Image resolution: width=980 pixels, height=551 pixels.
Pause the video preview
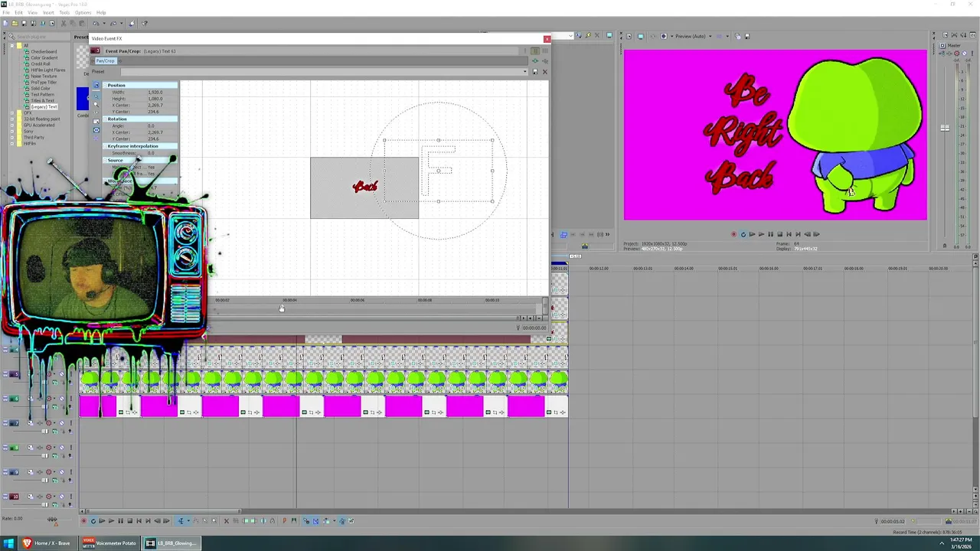[771, 234]
